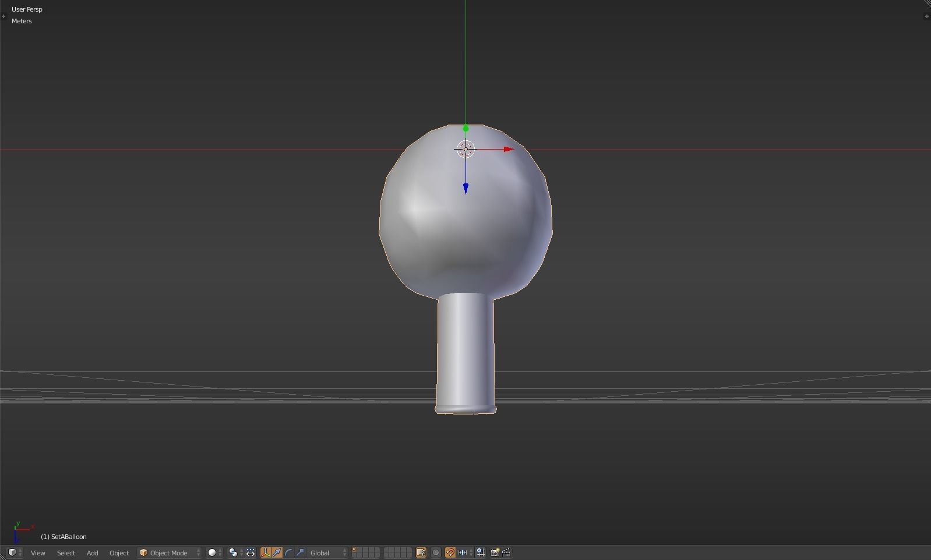The width and height of the screenshot is (931, 560).
Task: Click the red X-axis manipulator arrow
Action: click(509, 149)
